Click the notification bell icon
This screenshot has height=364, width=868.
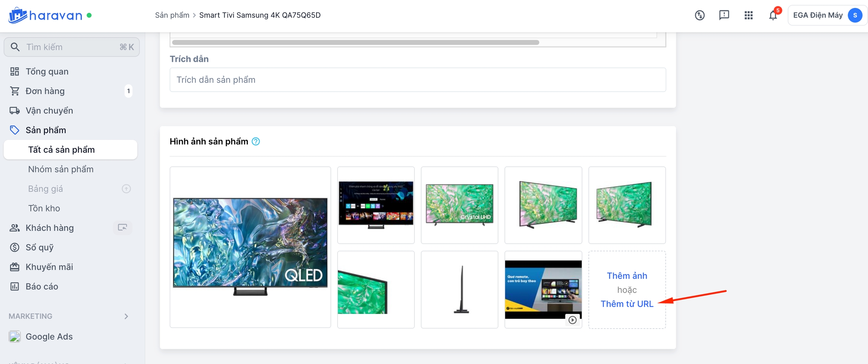pos(773,15)
